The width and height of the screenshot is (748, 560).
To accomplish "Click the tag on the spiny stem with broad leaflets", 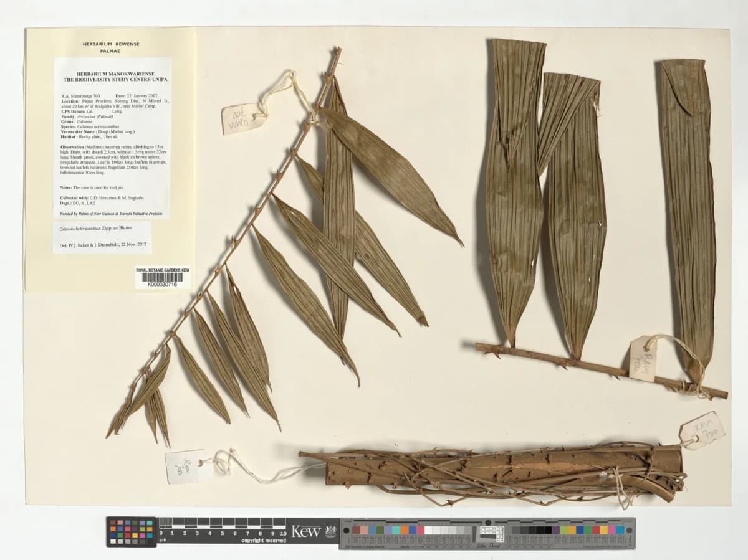I will [643, 359].
